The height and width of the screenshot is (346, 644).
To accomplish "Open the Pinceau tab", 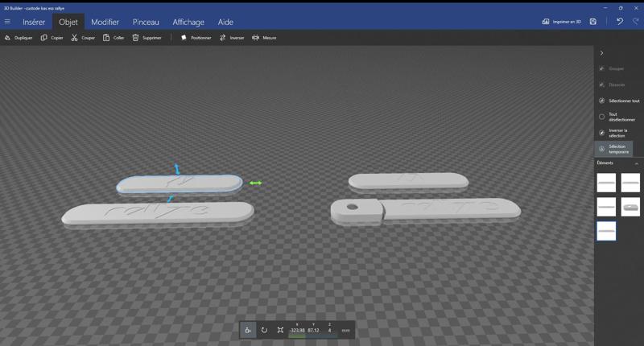I will coord(146,23).
